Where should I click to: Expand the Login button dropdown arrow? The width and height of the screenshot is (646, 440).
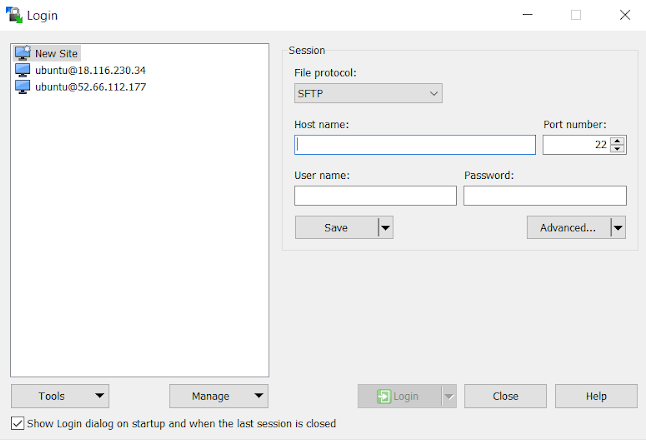[449, 396]
